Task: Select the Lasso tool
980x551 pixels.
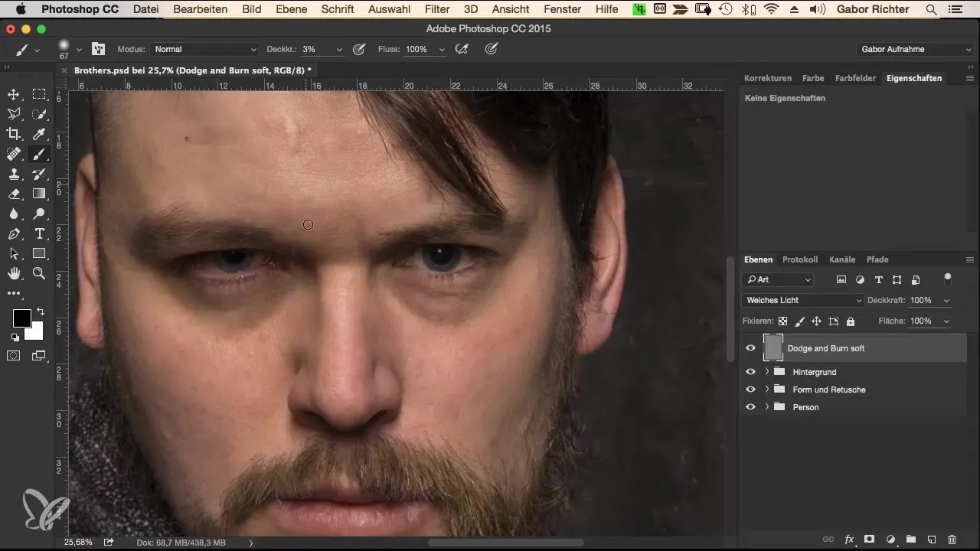Action: [14, 115]
